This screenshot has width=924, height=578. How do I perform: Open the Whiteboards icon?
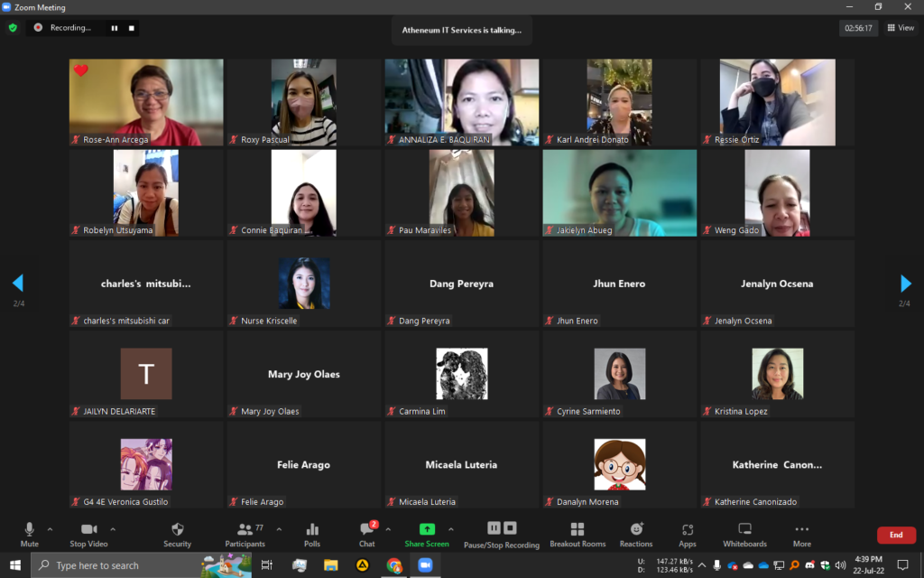pyautogui.click(x=744, y=529)
